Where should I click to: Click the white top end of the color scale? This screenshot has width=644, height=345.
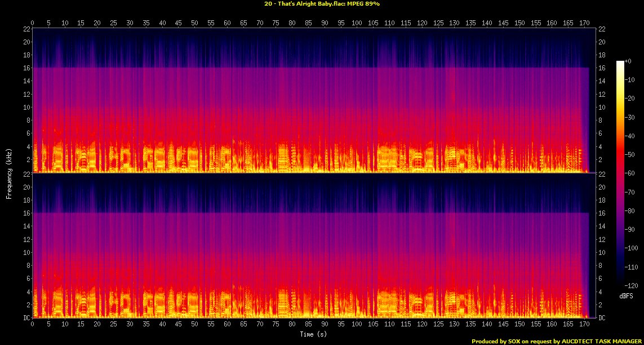(x=620, y=62)
